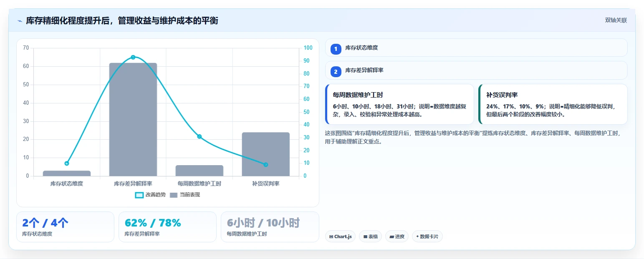Screen dimensions: 644x259
Task: Click the 补货误判率 bar in chart
Action: (266, 154)
